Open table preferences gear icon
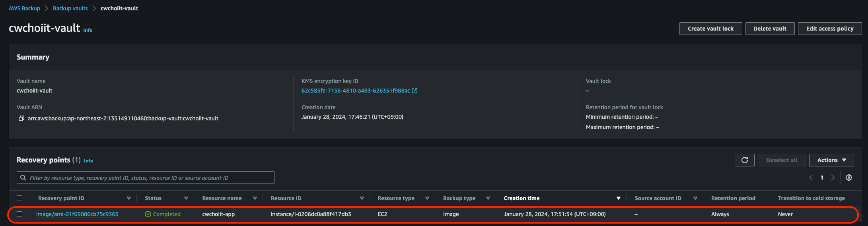 point(849,178)
